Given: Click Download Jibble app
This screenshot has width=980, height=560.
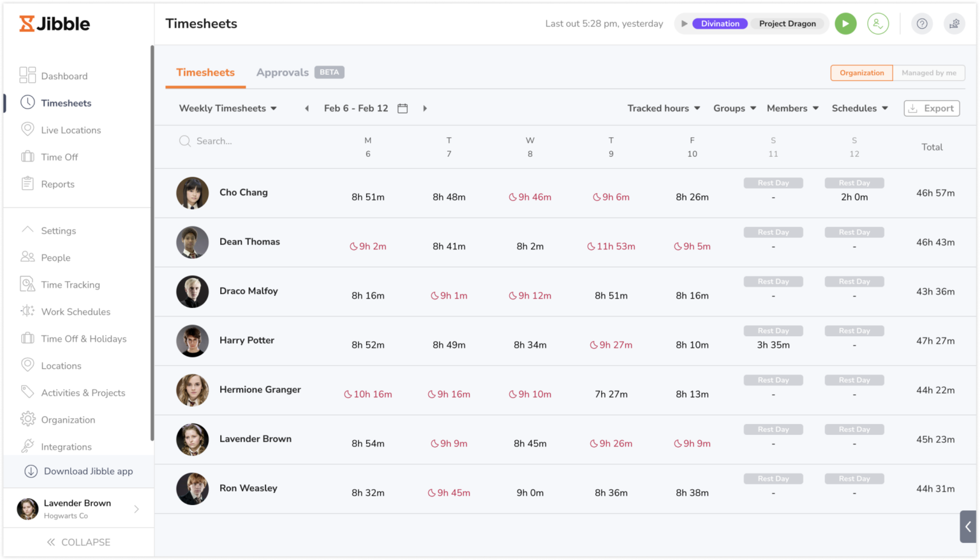Looking at the screenshot, I should [88, 471].
